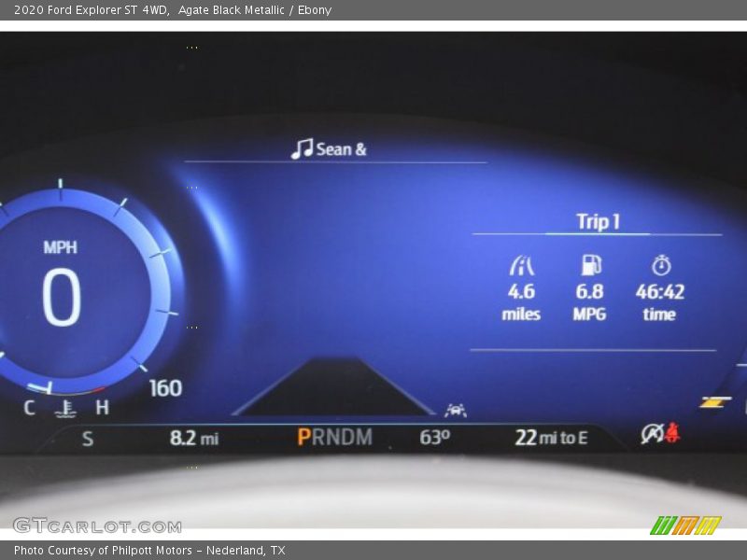Click the GTCARLOT.COM watermark link
This screenshot has height=560, width=747.
pos(97,525)
